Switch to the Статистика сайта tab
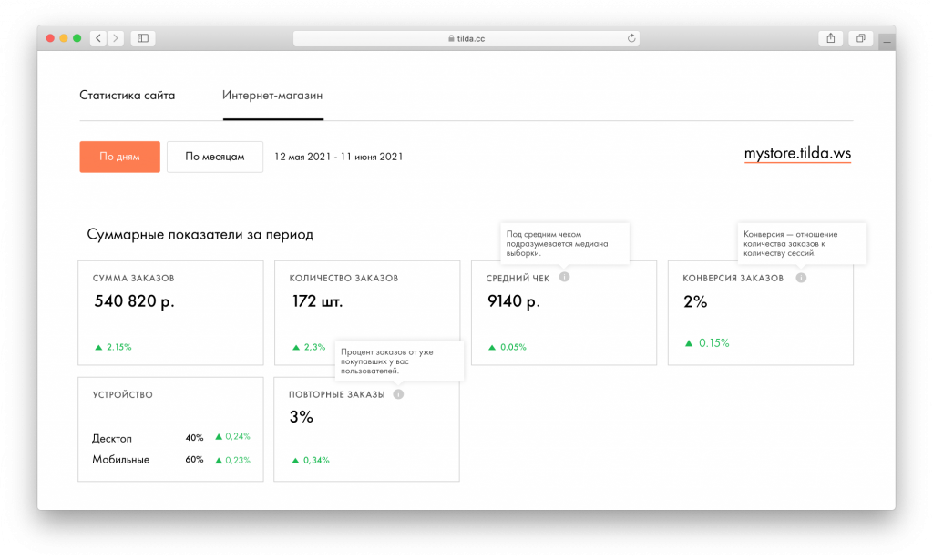933x560 pixels. [127, 96]
